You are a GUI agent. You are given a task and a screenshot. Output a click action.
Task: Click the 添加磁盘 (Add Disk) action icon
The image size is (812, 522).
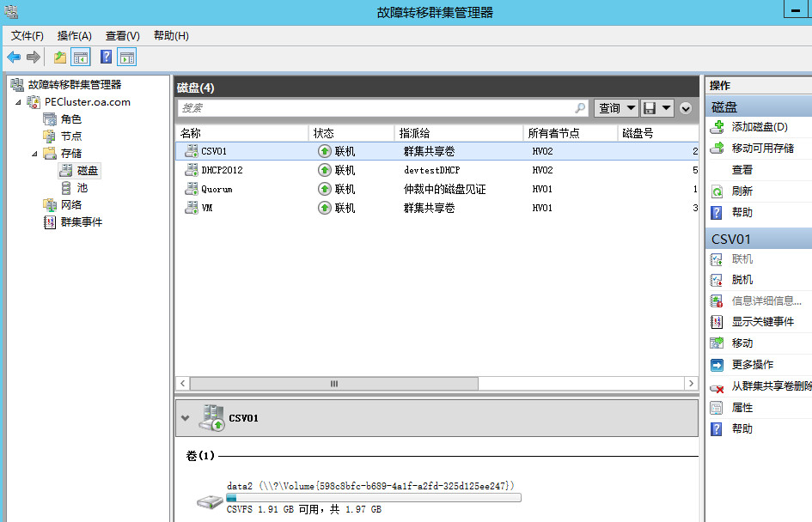coord(717,127)
